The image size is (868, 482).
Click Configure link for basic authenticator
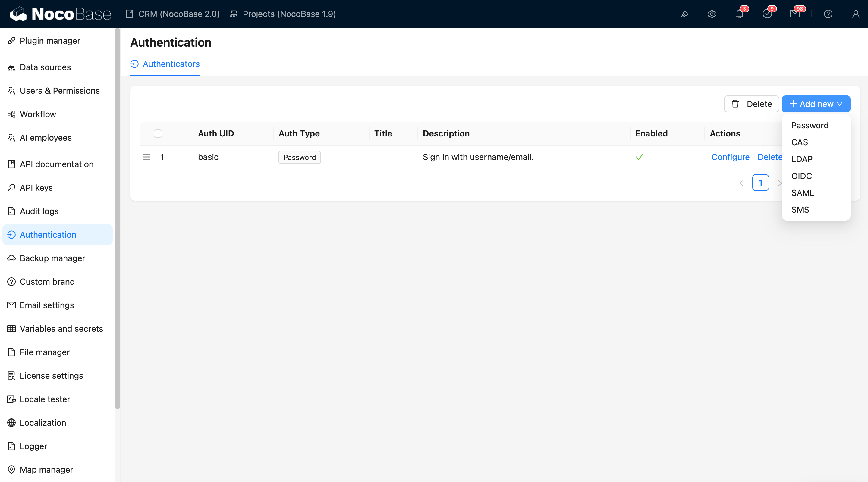(x=730, y=157)
